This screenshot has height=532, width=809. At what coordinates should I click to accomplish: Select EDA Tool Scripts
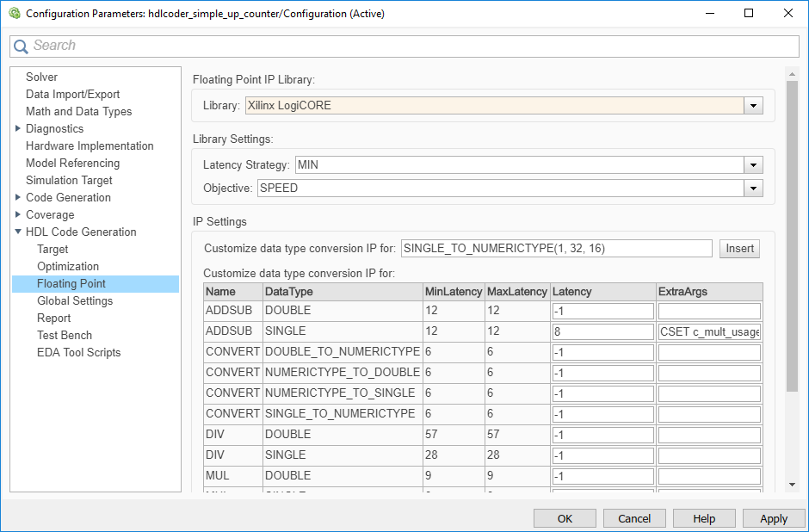click(x=79, y=352)
